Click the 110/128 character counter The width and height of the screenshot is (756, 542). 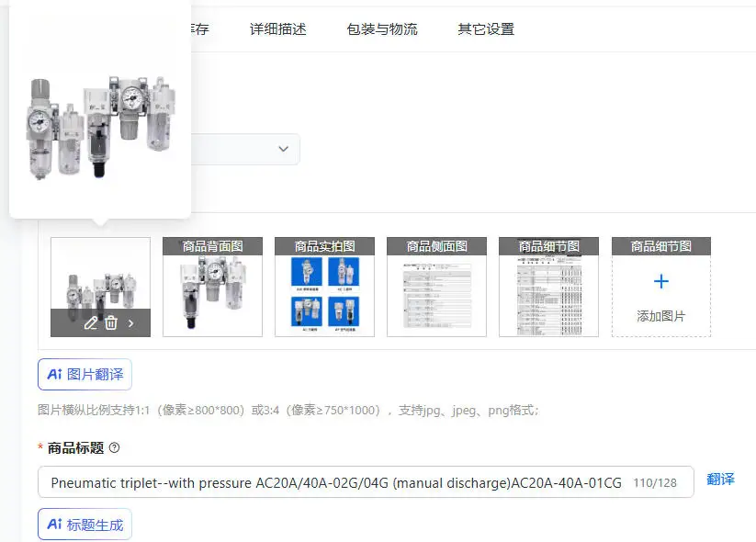(655, 482)
